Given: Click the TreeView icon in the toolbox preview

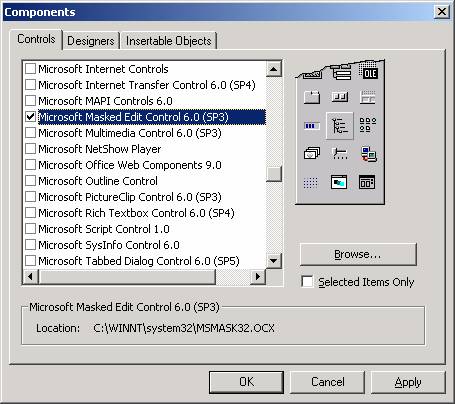Looking at the screenshot, I should 339,126.
